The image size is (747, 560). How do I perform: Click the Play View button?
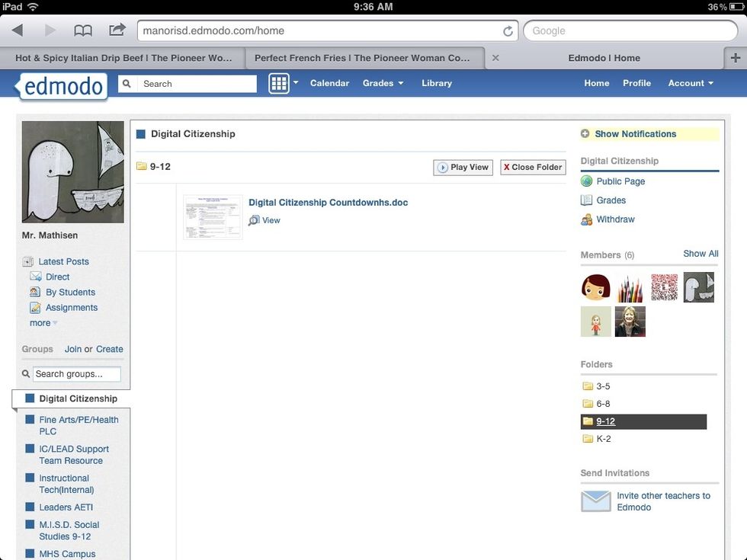point(463,167)
